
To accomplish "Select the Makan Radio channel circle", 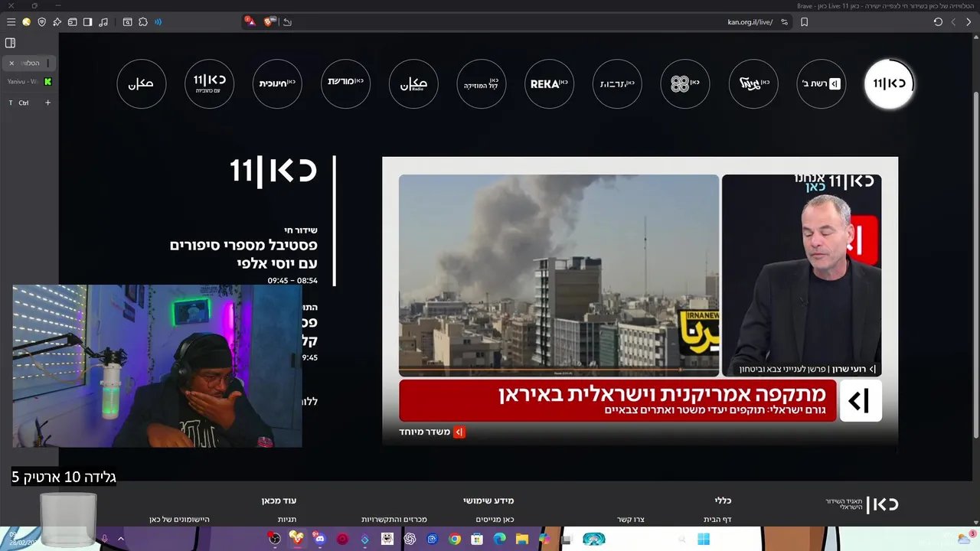I will (x=413, y=83).
